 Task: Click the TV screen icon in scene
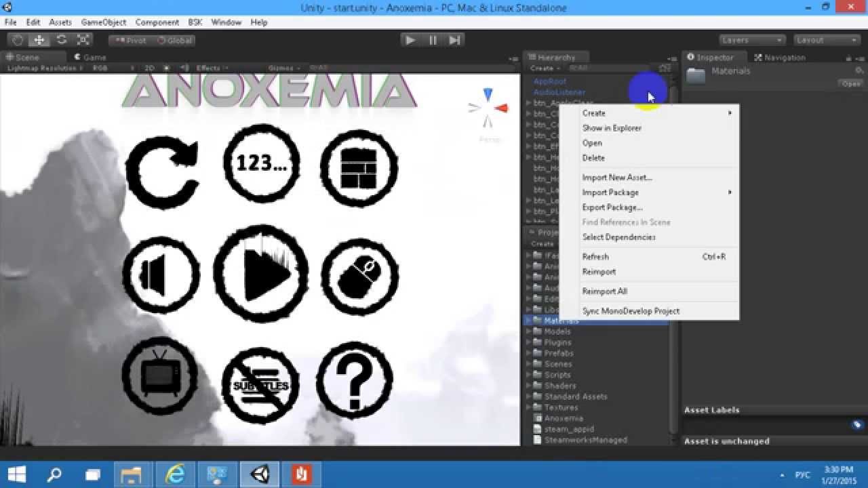[x=161, y=375]
